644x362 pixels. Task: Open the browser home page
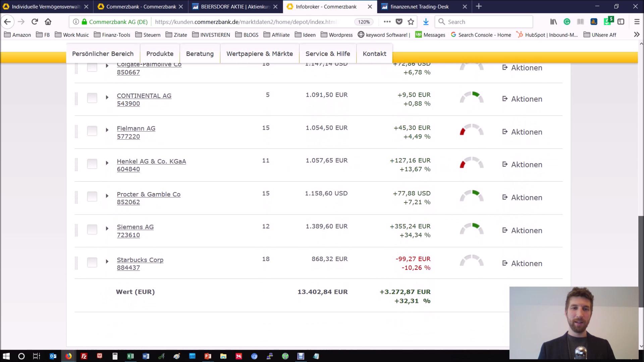tap(48, 22)
